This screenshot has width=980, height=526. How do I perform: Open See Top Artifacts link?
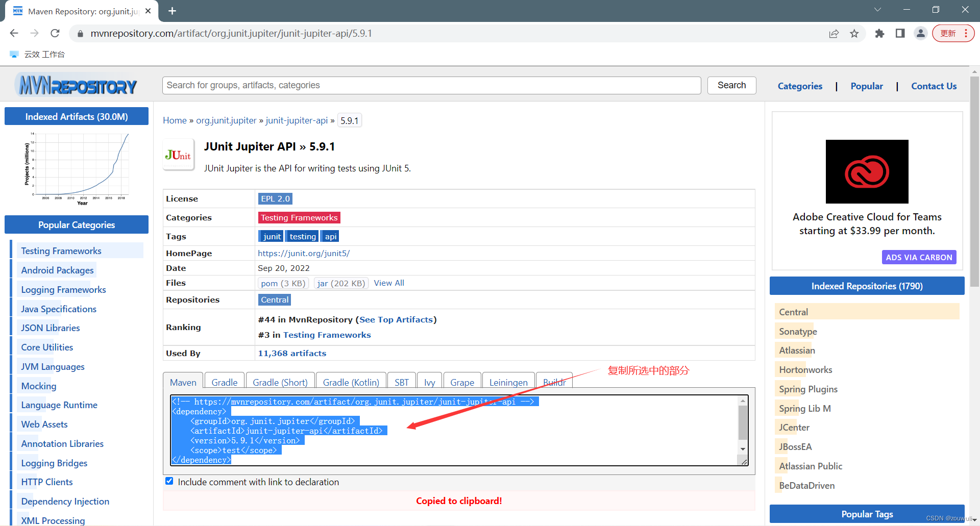pos(396,319)
